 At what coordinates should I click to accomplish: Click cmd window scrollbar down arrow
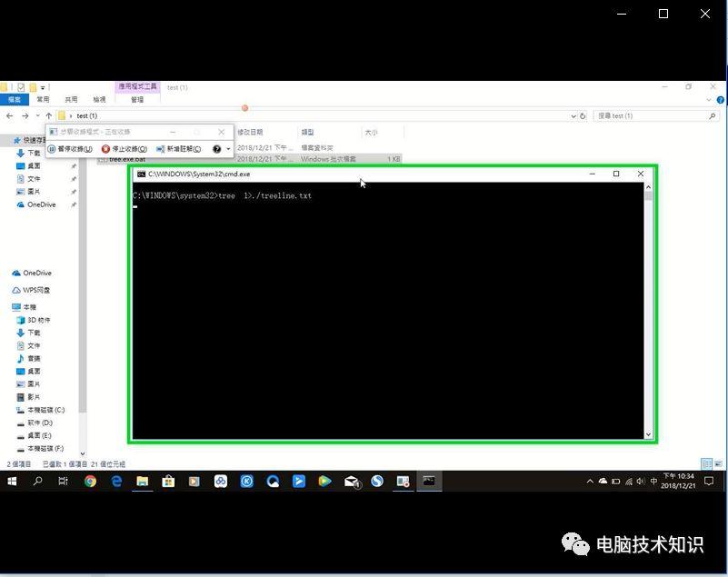coord(648,435)
